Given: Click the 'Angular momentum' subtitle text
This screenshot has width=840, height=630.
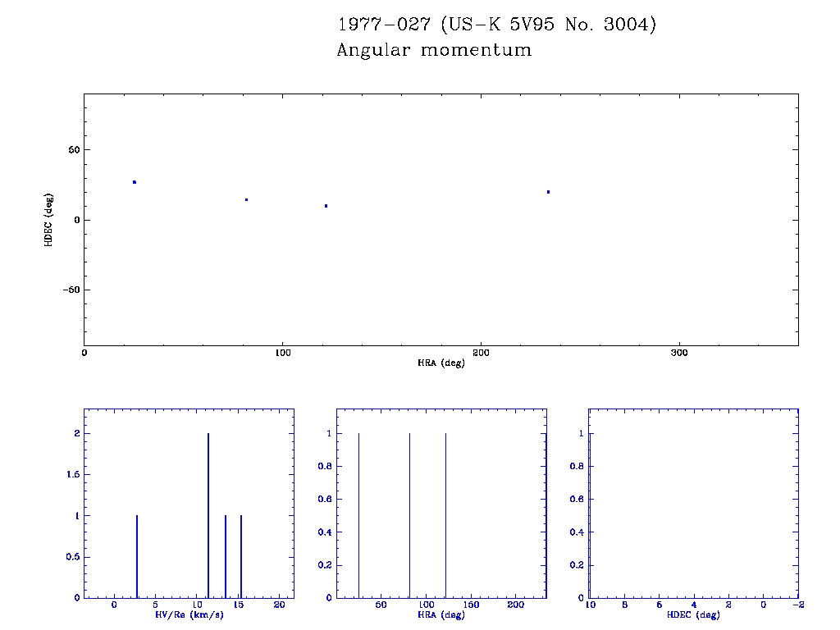Looking at the screenshot, I should pos(434,50).
